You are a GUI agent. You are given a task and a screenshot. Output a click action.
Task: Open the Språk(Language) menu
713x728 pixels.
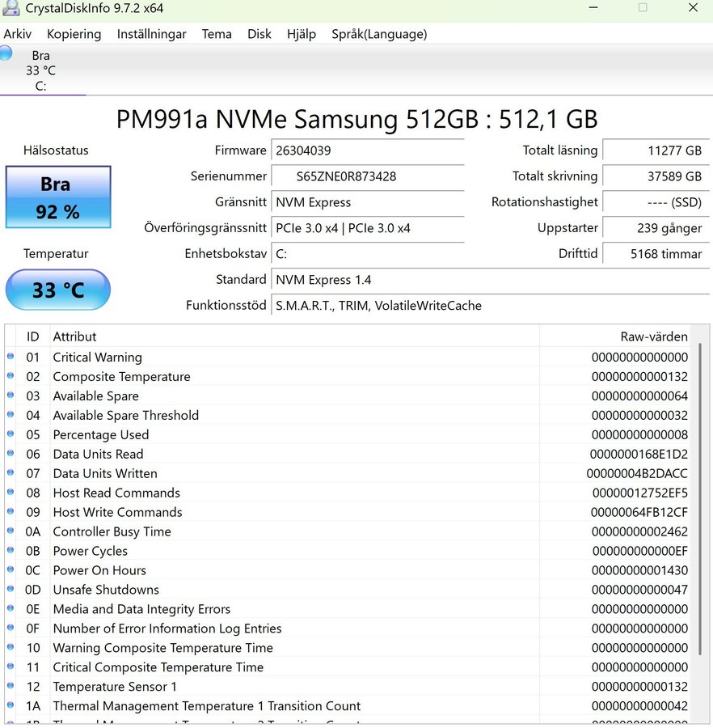[x=379, y=34]
